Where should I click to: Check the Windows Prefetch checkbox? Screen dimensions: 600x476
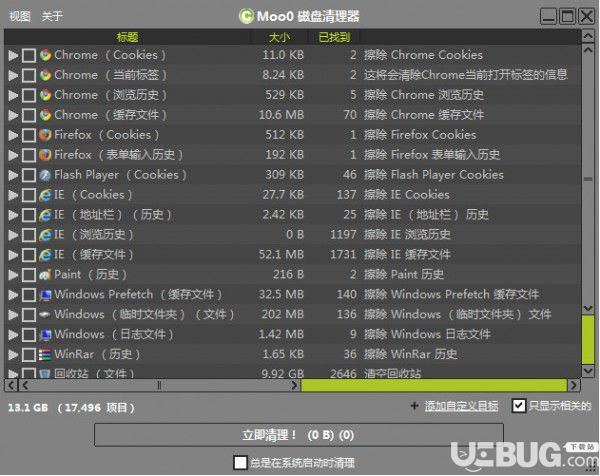[29, 295]
